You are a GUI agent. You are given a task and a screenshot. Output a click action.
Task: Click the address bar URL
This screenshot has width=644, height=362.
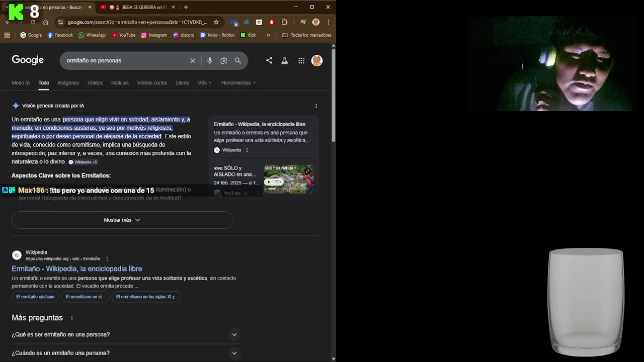pyautogui.click(x=137, y=22)
